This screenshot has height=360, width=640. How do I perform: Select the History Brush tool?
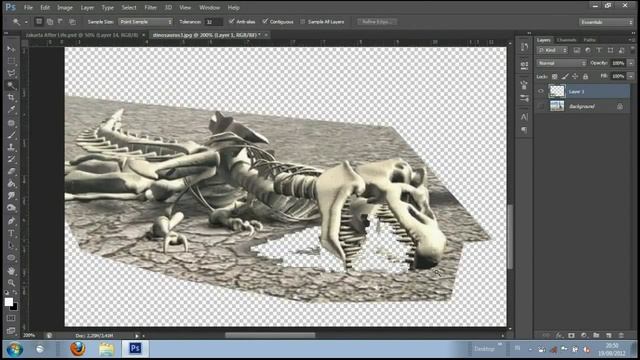coord(11,159)
